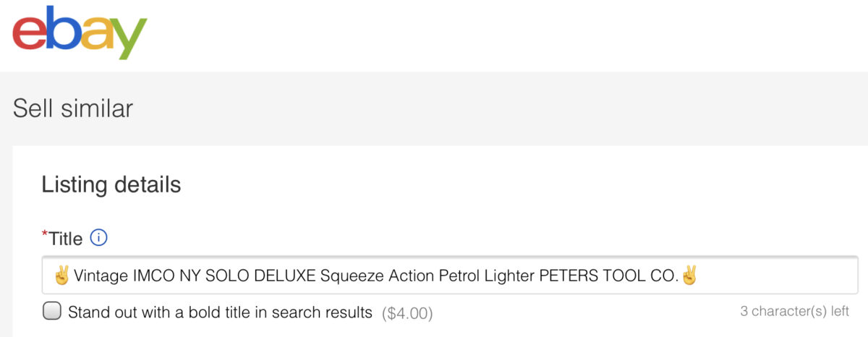Open the Title info tooltip icon
868x337 pixels.
pos(99,237)
